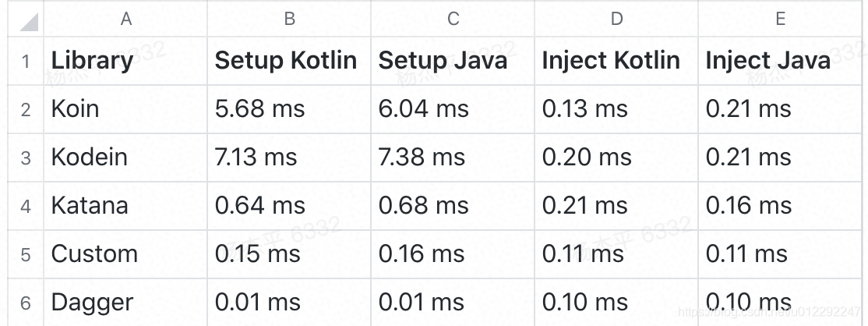Select row 3 header
868x326 pixels.
click(x=26, y=158)
